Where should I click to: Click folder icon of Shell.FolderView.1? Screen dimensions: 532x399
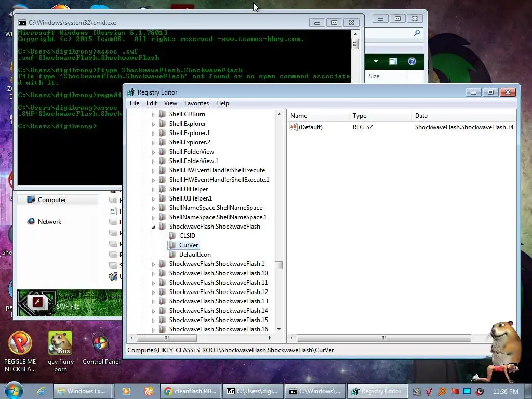click(163, 161)
